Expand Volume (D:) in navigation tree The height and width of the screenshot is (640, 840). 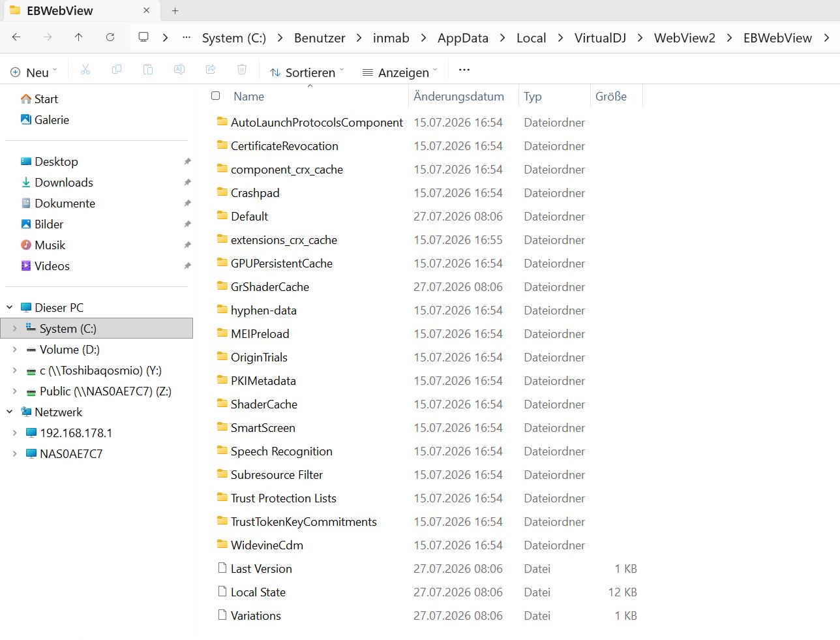(15, 349)
